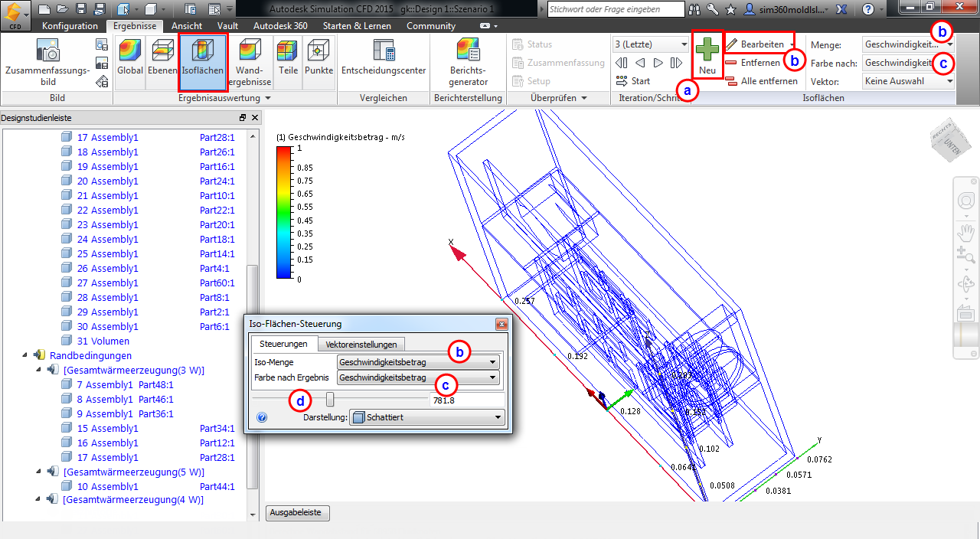The image size is (980, 539).
Task: Click the Open folder icon in quick access toolbar
Action: coord(64,9)
